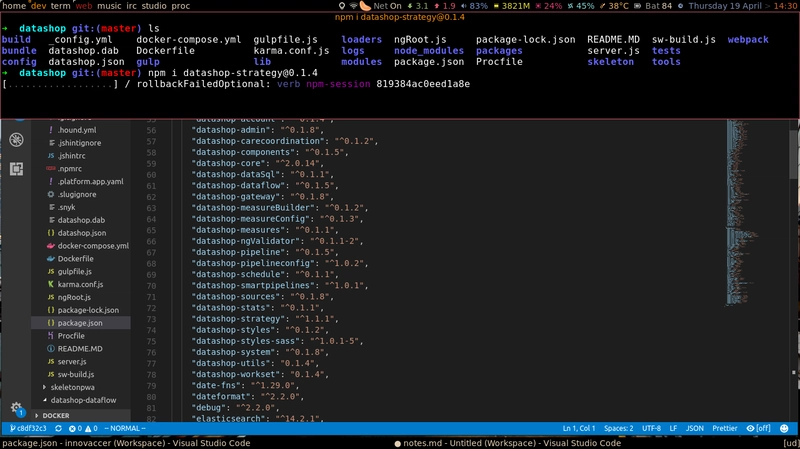Open README.MD in the explorer
The image size is (800, 449).
[x=80, y=348]
